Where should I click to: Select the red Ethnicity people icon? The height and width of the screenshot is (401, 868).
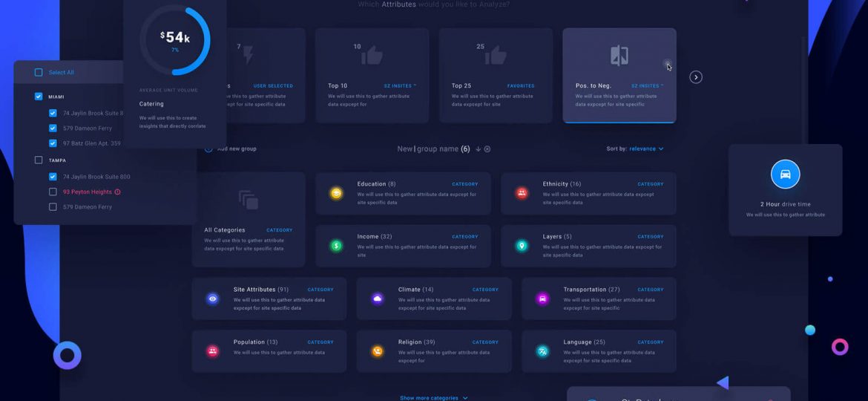pyautogui.click(x=522, y=194)
